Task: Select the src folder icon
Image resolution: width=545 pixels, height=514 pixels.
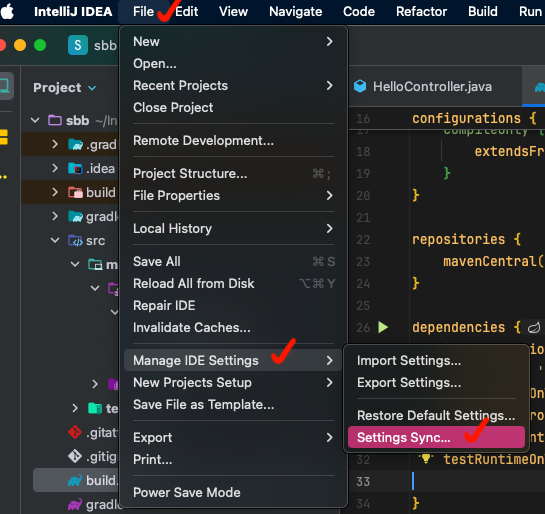Action: [x=75, y=240]
